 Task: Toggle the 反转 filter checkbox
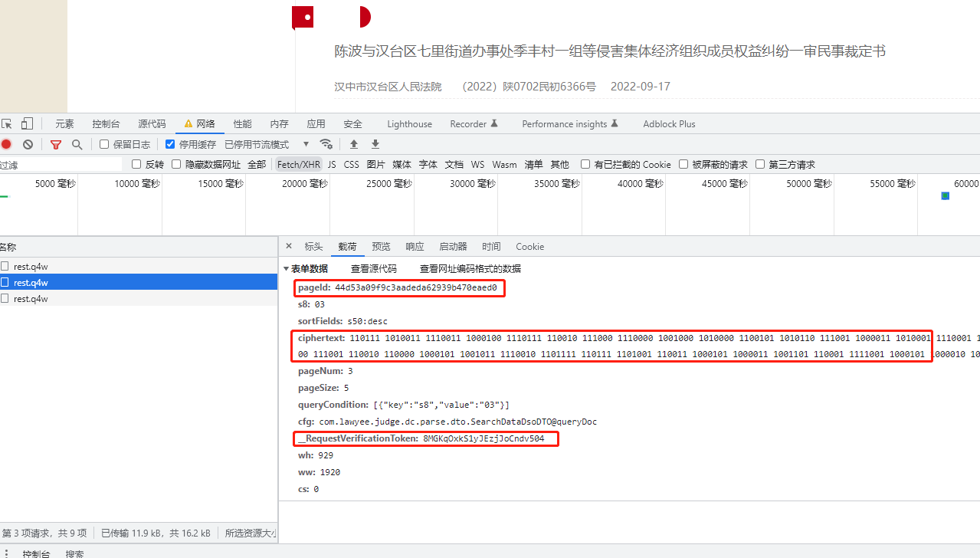(136, 164)
